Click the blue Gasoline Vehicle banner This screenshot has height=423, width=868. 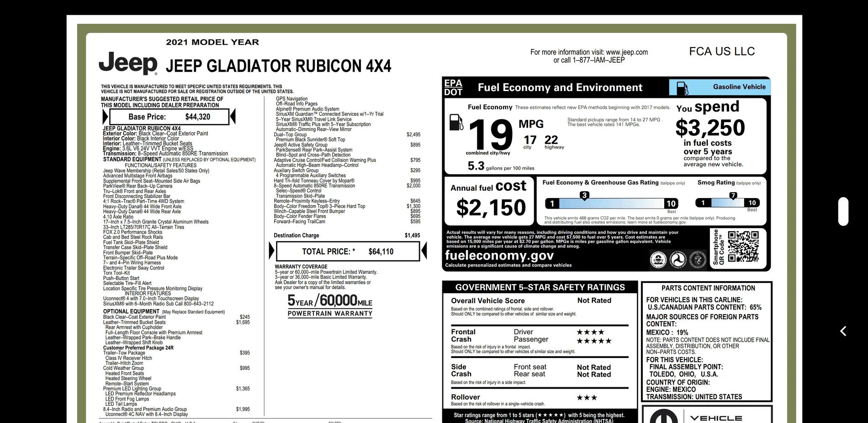[720, 87]
